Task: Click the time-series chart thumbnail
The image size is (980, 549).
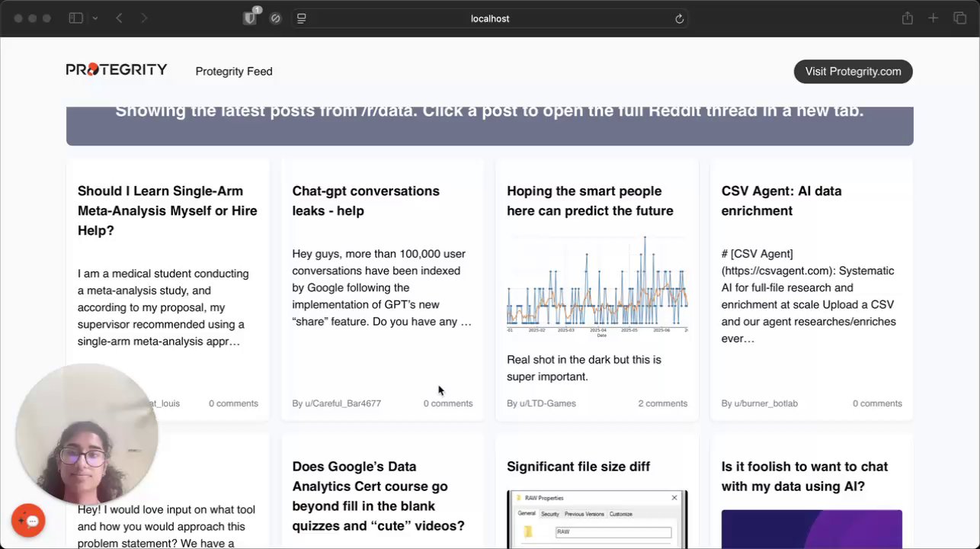Action: pyautogui.click(x=597, y=285)
